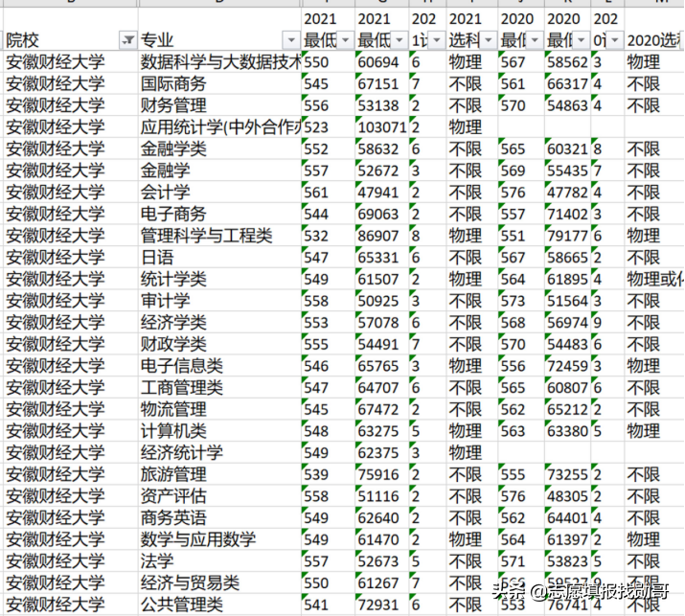The width and height of the screenshot is (685, 616).
Task: Select rank cell 47941
Action: [x=382, y=192]
